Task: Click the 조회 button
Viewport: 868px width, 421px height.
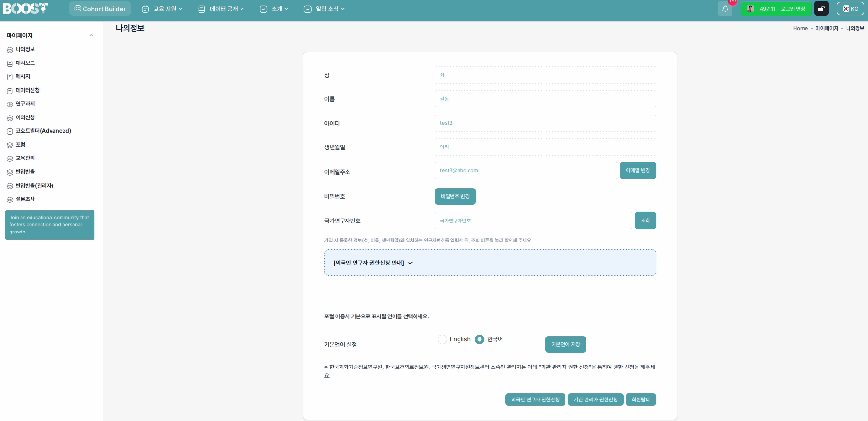Action: click(645, 221)
